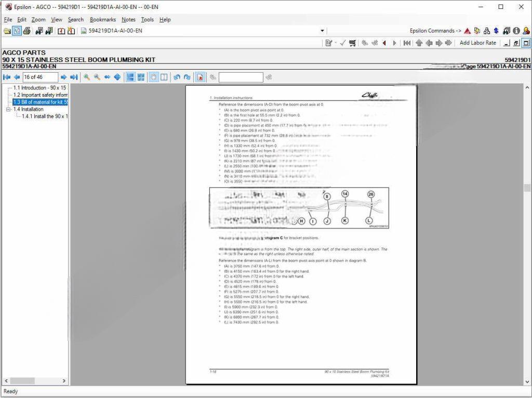Open the document path dropdown arrow
Image resolution: width=532 pixels, height=398 pixels.
point(322,31)
